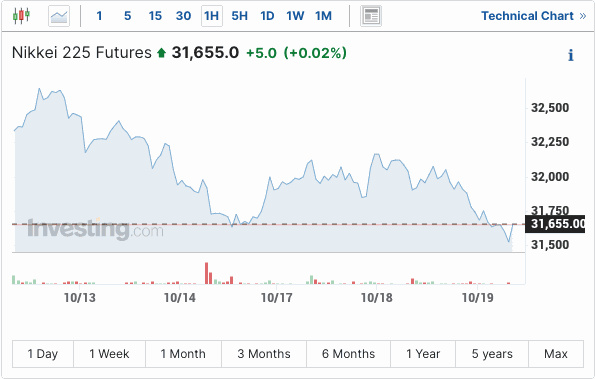The height and width of the screenshot is (379, 595).
Task: Open the news overlay icon
Action: 371,16
